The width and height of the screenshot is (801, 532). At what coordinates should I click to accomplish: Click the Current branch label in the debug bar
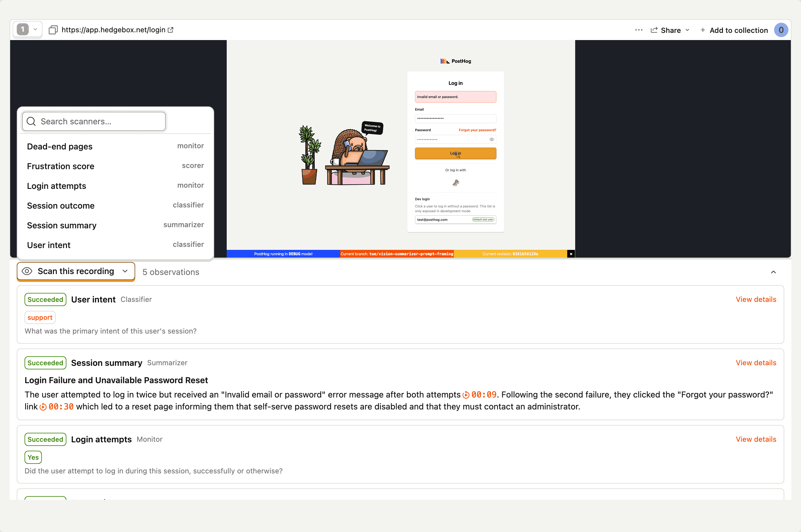click(397, 254)
